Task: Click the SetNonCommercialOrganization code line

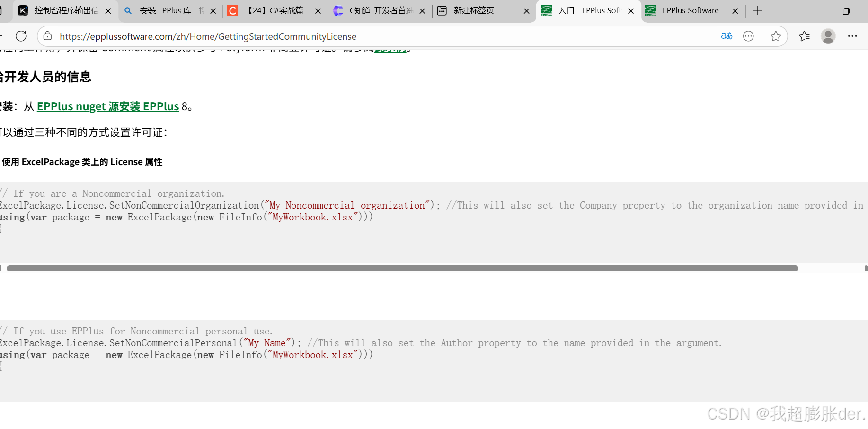Action: coord(432,205)
